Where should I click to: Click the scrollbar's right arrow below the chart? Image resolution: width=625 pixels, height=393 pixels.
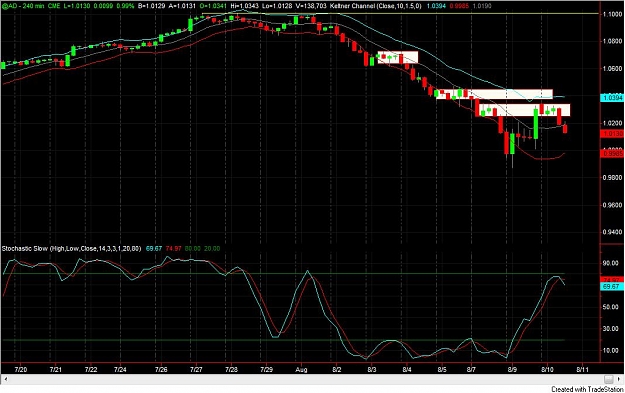click(x=620, y=379)
